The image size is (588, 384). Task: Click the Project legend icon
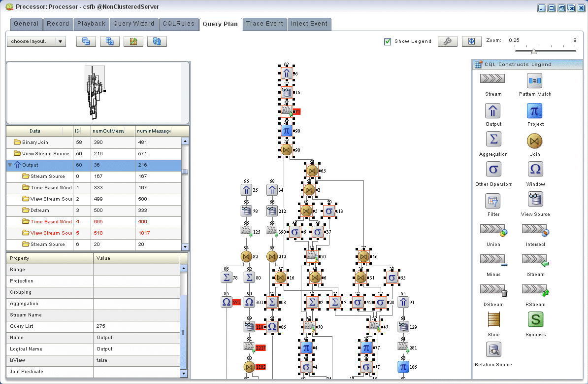[x=534, y=111]
